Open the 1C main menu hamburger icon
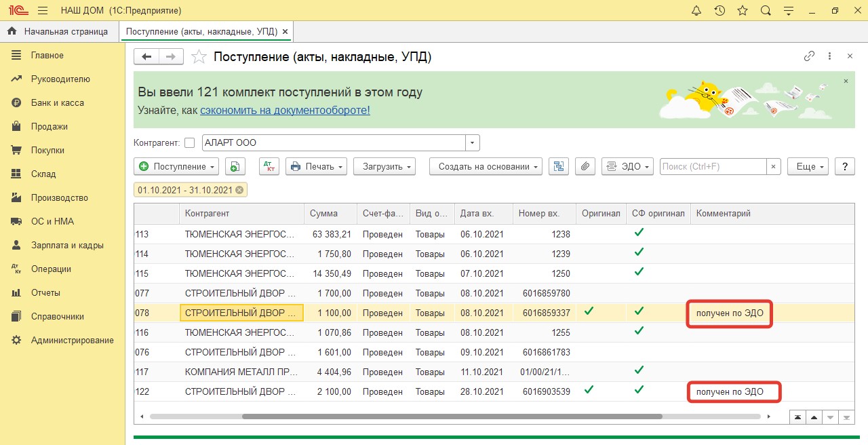Image resolution: width=868 pixels, height=445 pixels. 43,11
